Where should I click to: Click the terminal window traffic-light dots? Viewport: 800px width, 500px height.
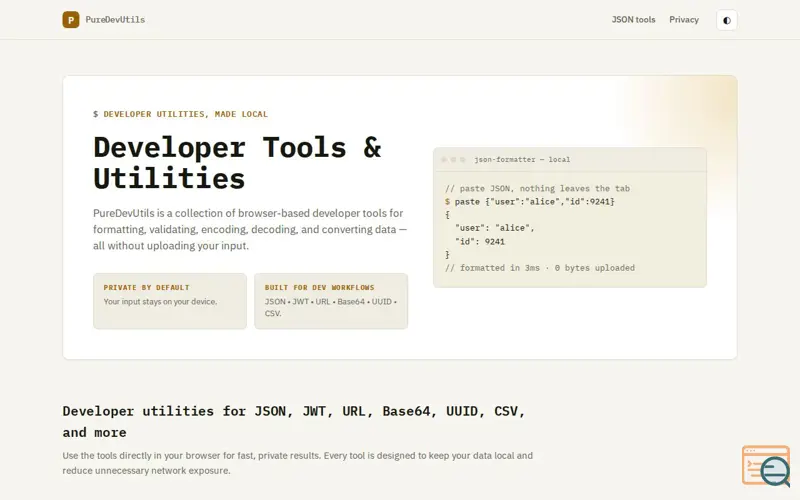pos(453,160)
